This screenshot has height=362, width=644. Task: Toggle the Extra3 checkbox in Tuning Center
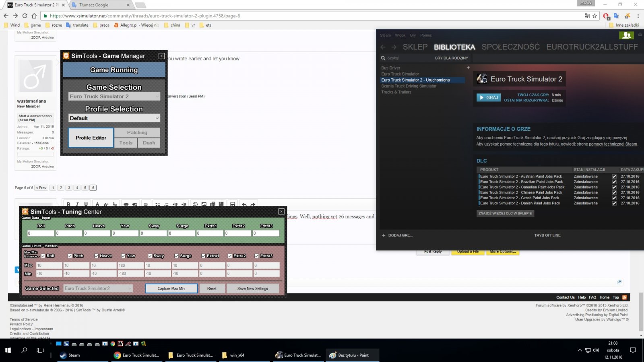[x=257, y=256]
